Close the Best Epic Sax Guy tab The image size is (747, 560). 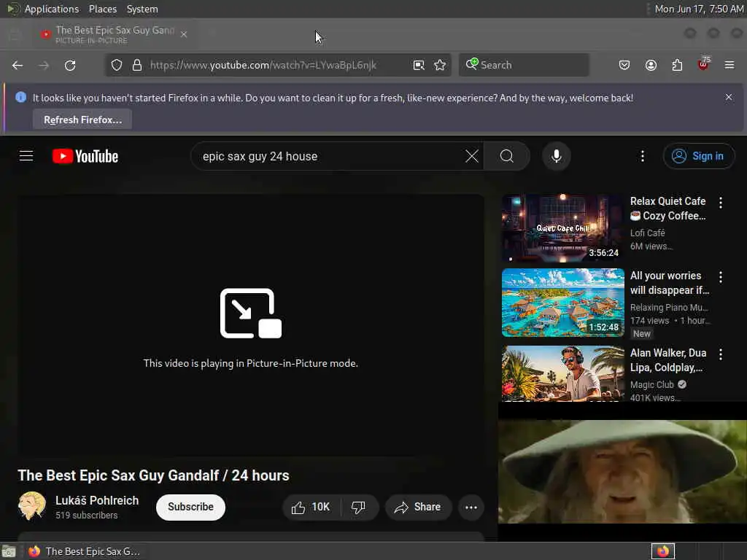click(184, 34)
